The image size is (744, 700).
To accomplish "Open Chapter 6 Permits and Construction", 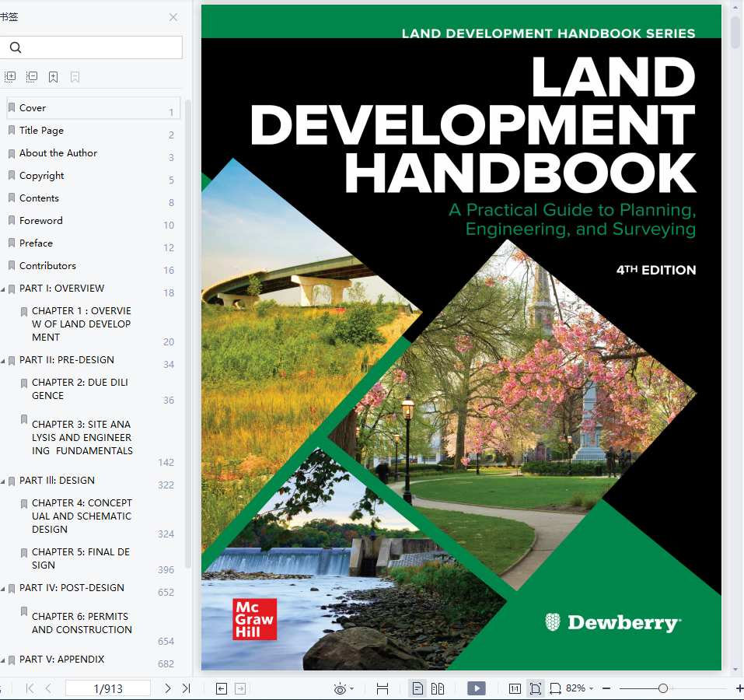I will [x=82, y=623].
